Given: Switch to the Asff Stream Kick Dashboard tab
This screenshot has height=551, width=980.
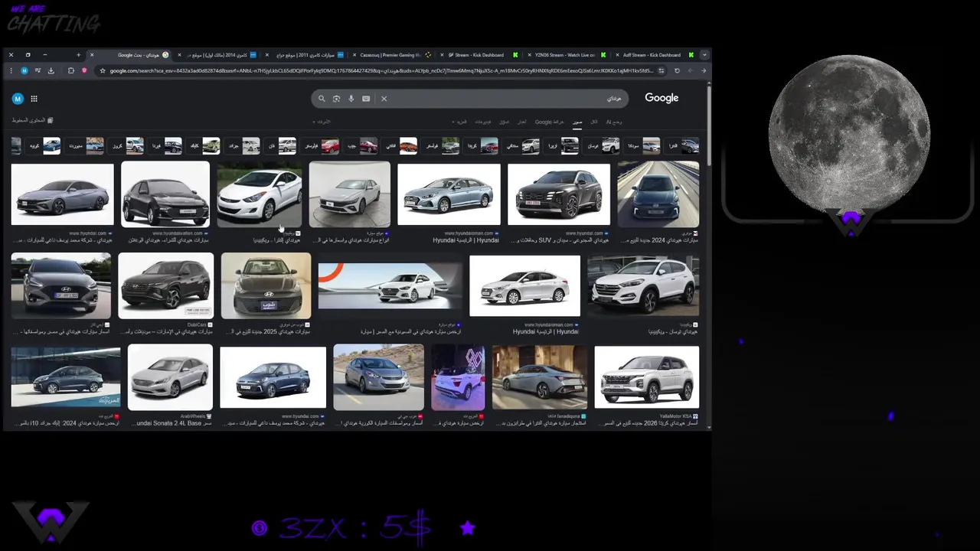Looking at the screenshot, I should pyautogui.click(x=655, y=55).
